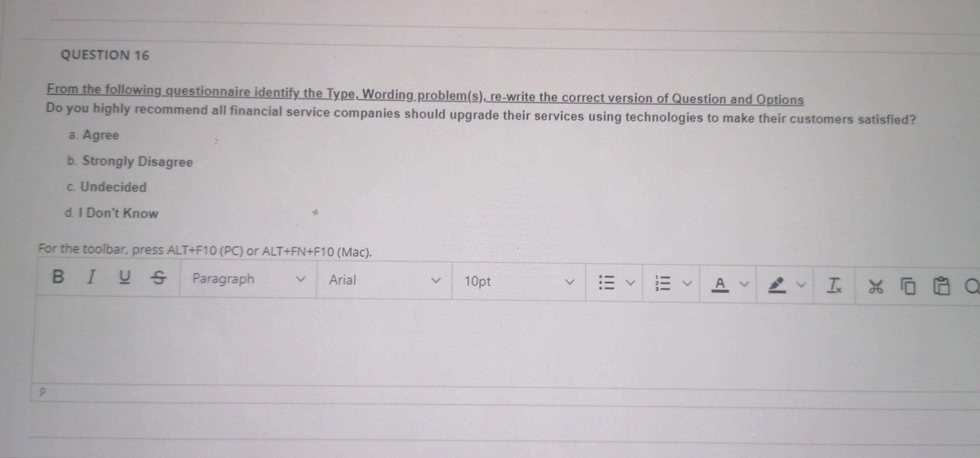Image resolution: width=980 pixels, height=458 pixels.
Task: Apply highlight color marker icon
Action: tap(776, 285)
